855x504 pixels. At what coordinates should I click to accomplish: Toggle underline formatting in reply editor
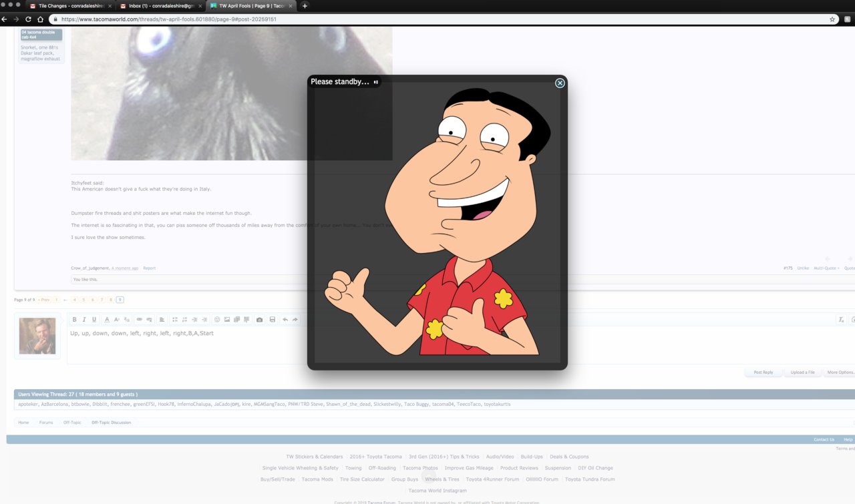(x=94, y=320)
